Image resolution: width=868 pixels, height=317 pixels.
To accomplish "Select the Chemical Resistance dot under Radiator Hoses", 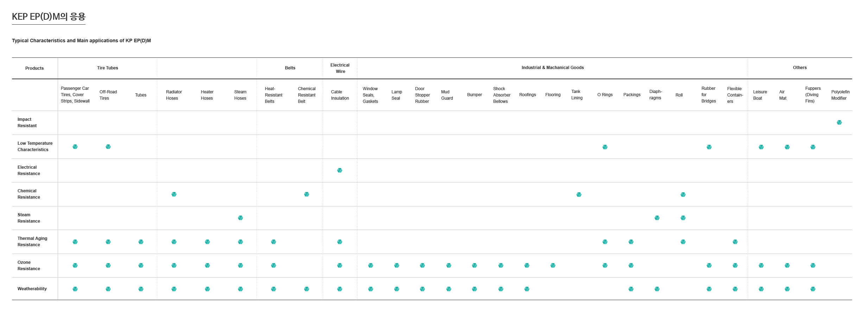I will coord(174,194).
